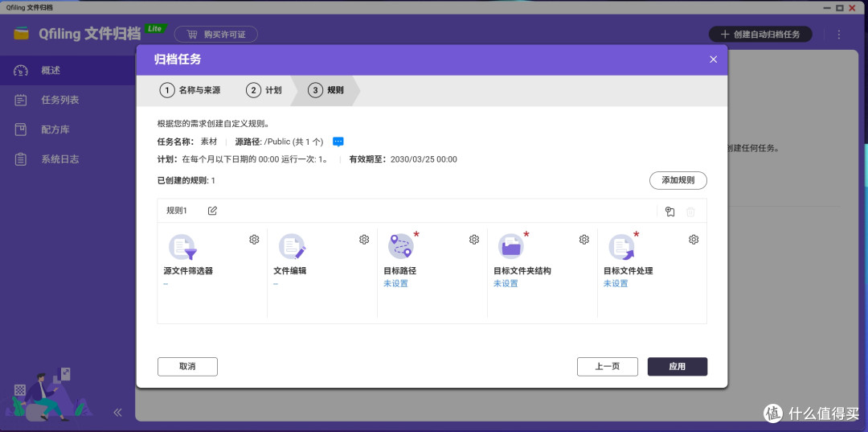868x432 pixels.
Task: Click the Lite badge next to title
Action: (156, 28)
